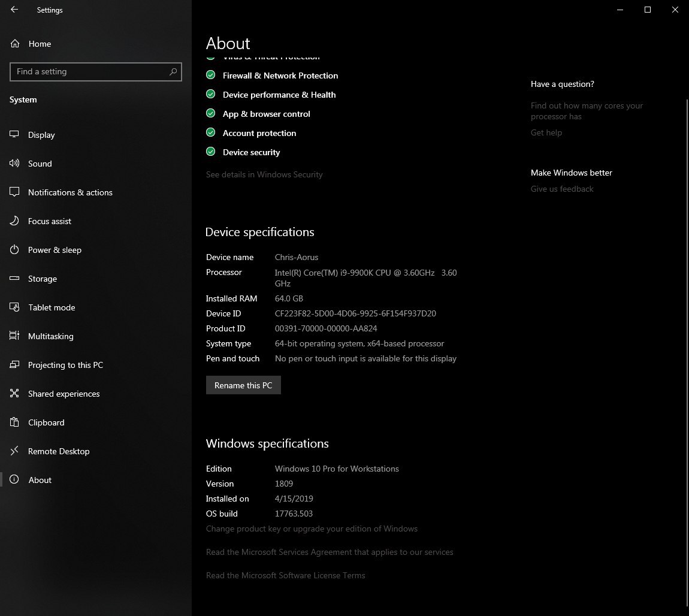This screenshot has height=616, width=689.
Task: Open See details in Windows Security
Action: (x=264, y=174)
